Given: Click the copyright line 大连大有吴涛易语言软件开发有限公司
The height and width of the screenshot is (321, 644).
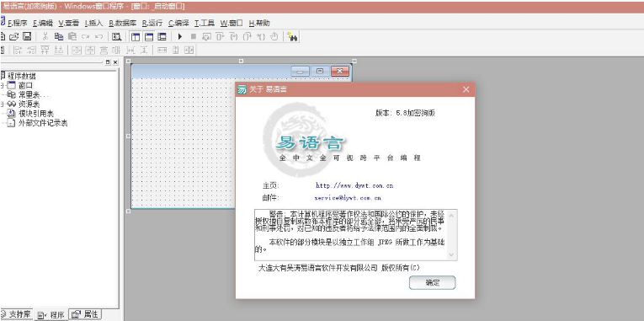Looking at the screenshot, I should coord(318,268).
